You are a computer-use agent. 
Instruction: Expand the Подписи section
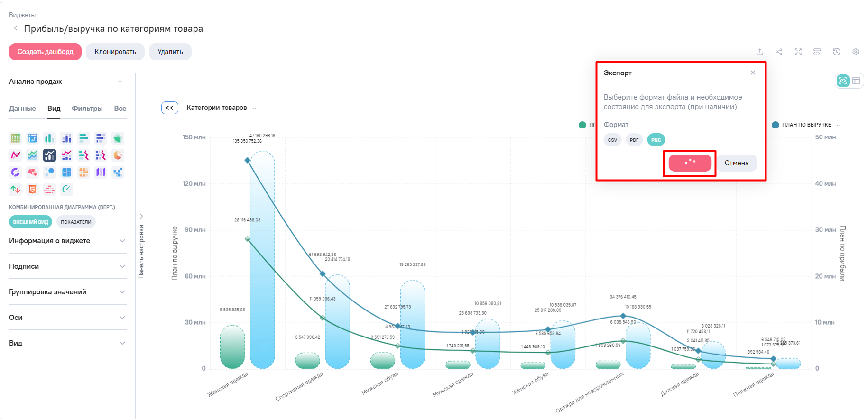click(67, 266)
